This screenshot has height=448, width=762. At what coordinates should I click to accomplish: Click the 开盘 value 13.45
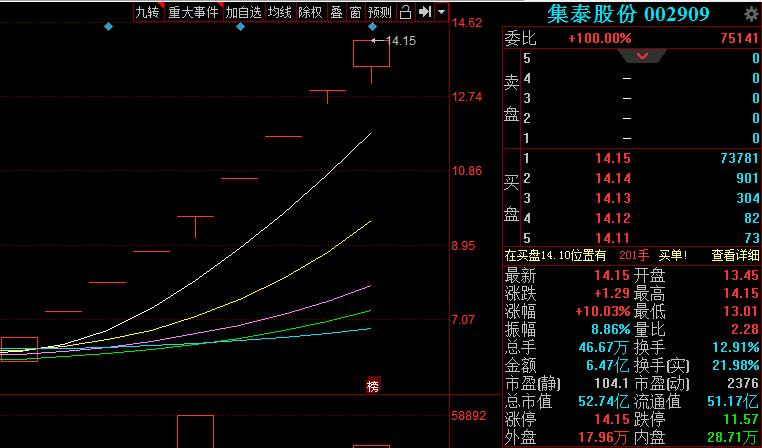(741, 276)
